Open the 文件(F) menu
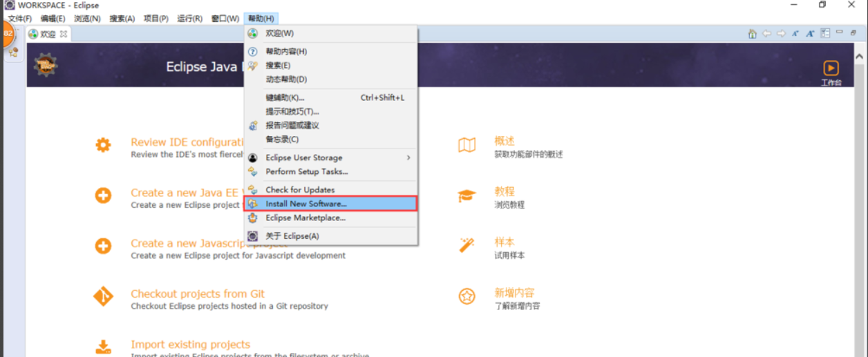 pyautogui.click(x=20, y=19)
